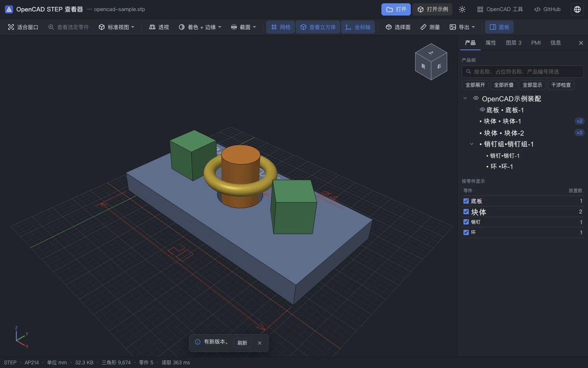
Task: Toggle the view cube (查看立方体)
Action: 318,27
